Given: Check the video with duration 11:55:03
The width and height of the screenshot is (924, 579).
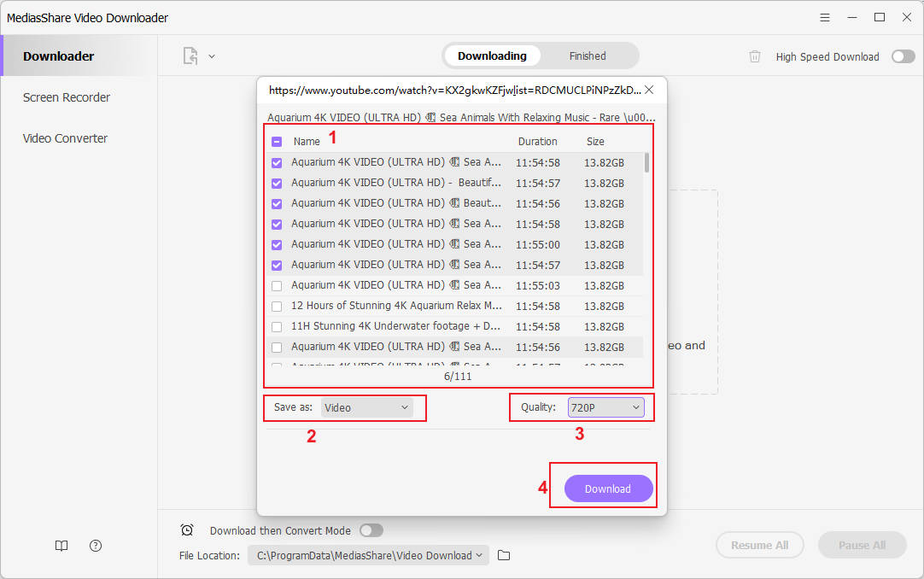Looking at the screenshot, I should pyautogui.click(x=277, y=286).
